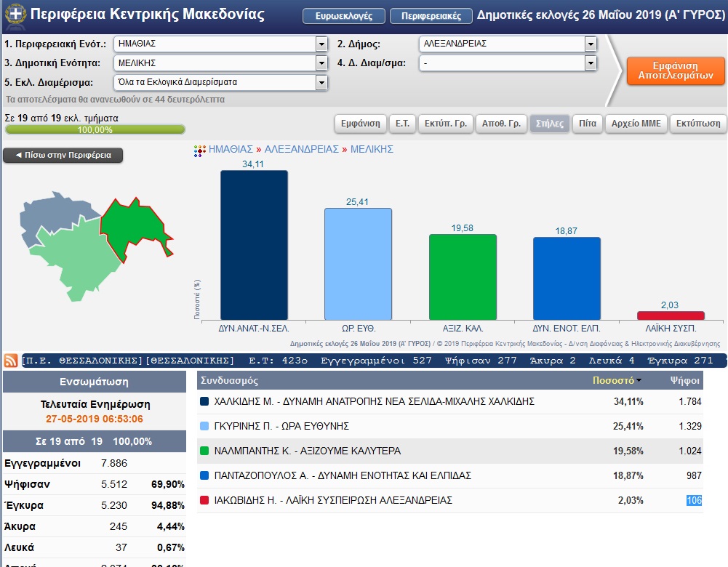Click the timestamp 27-05-2019 06:53:06

95,419
